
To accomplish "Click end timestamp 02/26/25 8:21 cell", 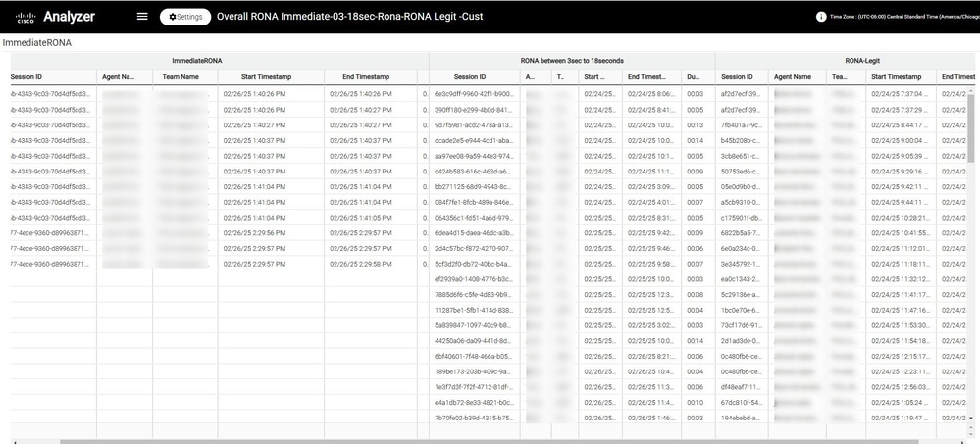I will click(x=651, y=356).
